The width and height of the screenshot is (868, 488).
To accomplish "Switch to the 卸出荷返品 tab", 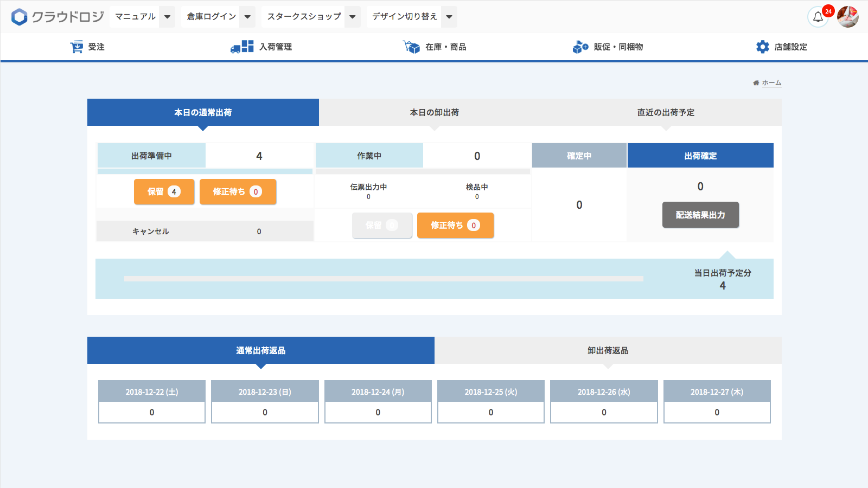I will pos(608,350).
